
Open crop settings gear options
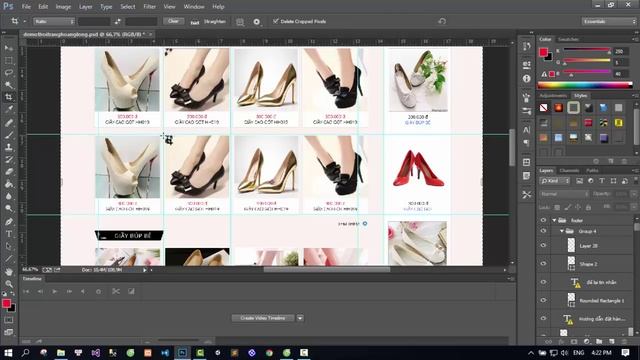click(256, 22)
